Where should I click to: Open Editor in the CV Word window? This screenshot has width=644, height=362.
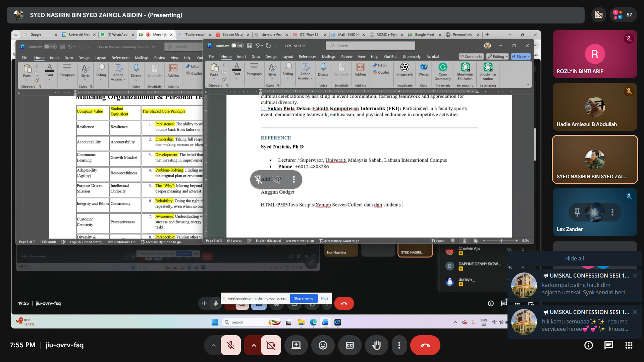(380, 65)
